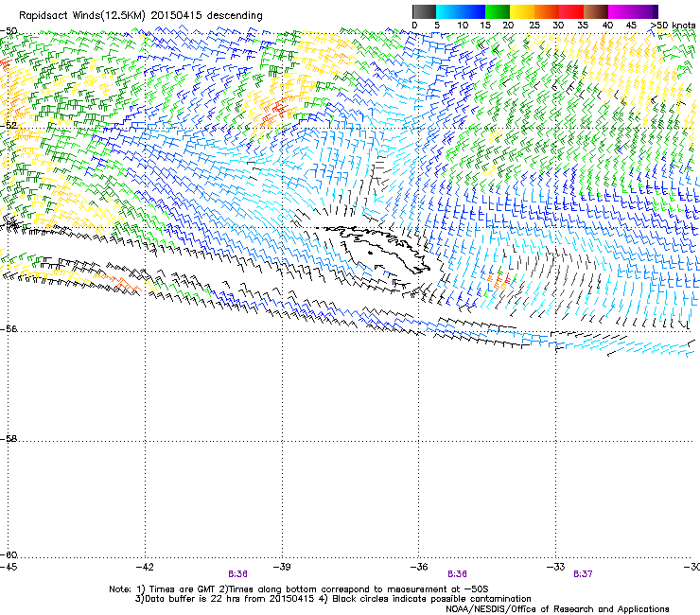Click the '-58' latitude label

[9, 439]
